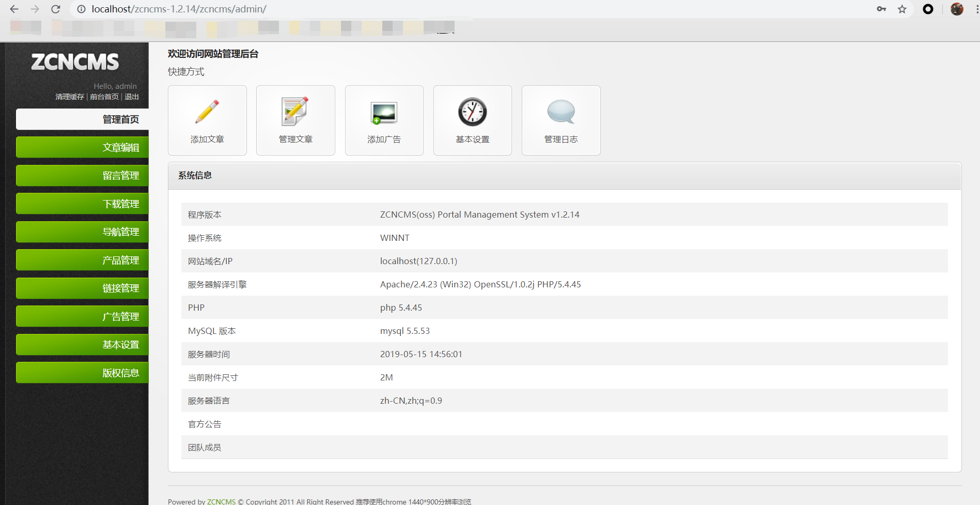Image resolution: width=980 pixels, height=505 pixels.
Task: Click the 退出 logout link
Action: click(132, 97)
